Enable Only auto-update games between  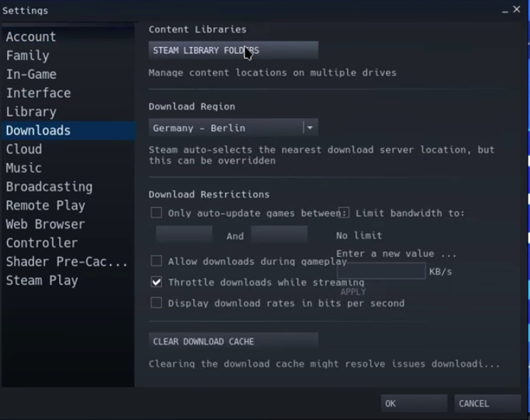156,213
